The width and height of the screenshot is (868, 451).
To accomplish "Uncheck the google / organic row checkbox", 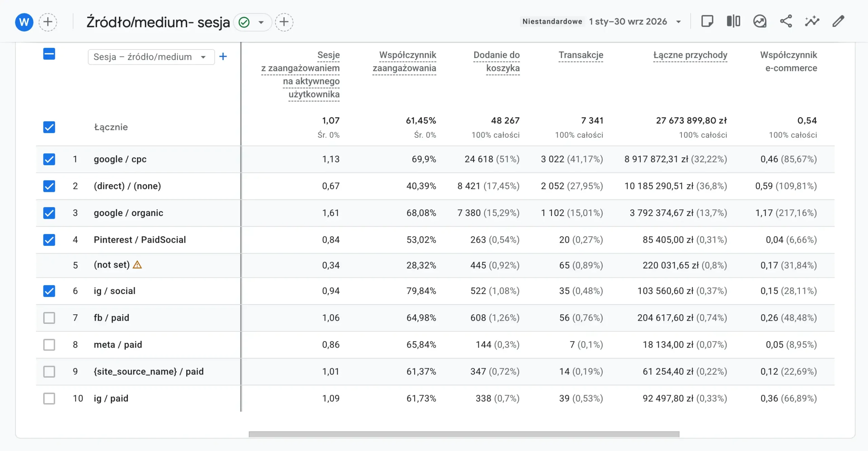I will coord(49,213).
